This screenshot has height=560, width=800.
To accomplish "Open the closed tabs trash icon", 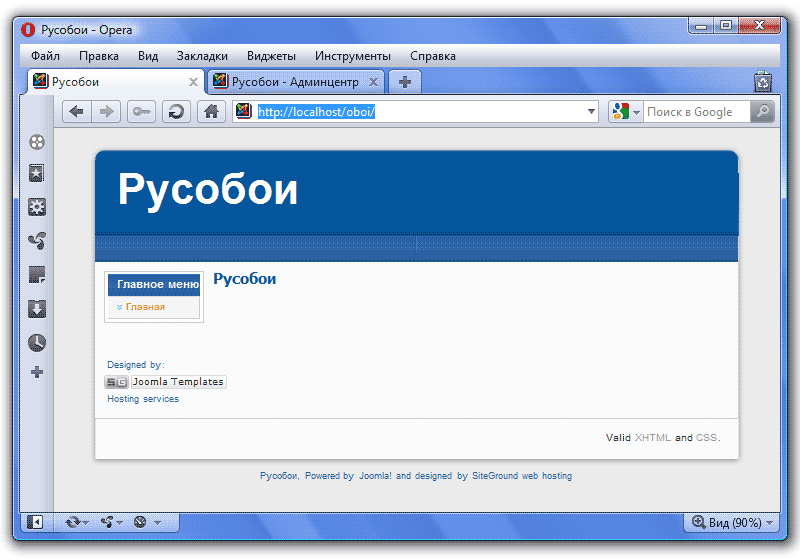I will pos(763,82).
